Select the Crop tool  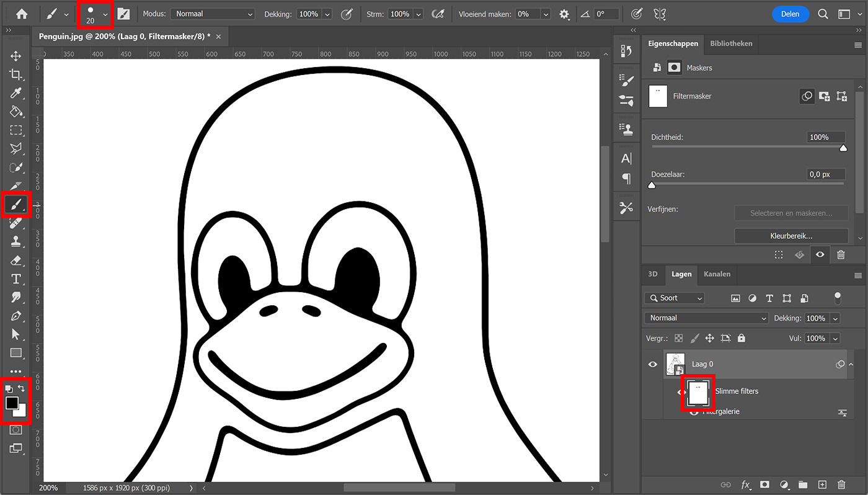coord(17,74)
